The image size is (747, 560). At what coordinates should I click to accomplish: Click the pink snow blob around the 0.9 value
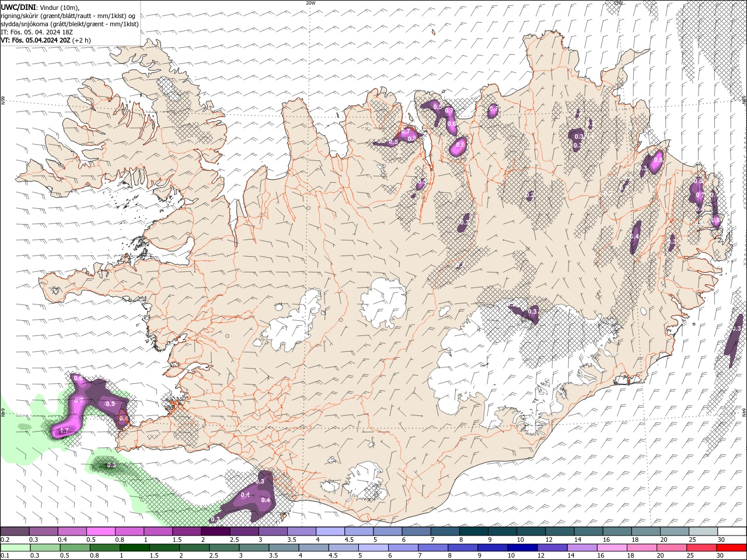point(458,146)
